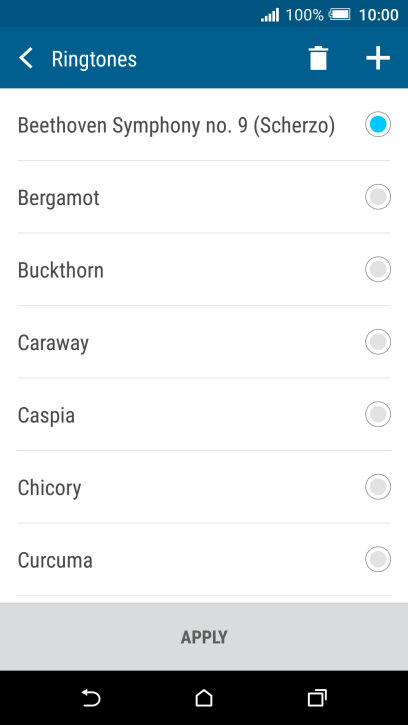Tap the Beethoven Symphony no. 9 label
Viewport: 408px width, 725px height.
pyautogui.click(x=176, y=126)
